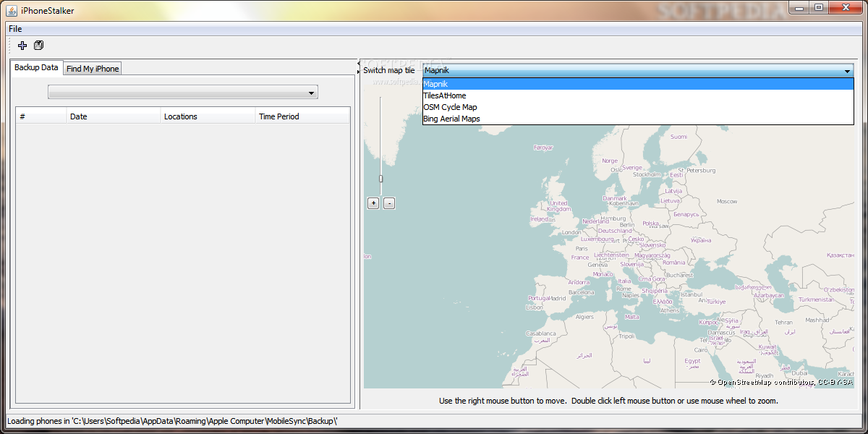Maximize the iPhoneStalker window
868x434 pixels.
coord(819,7)
